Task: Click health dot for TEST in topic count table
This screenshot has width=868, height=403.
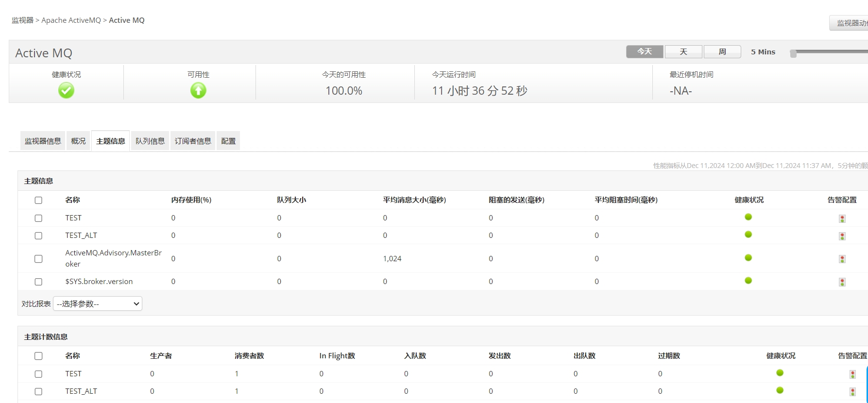Action: click(x=780, y=373)
